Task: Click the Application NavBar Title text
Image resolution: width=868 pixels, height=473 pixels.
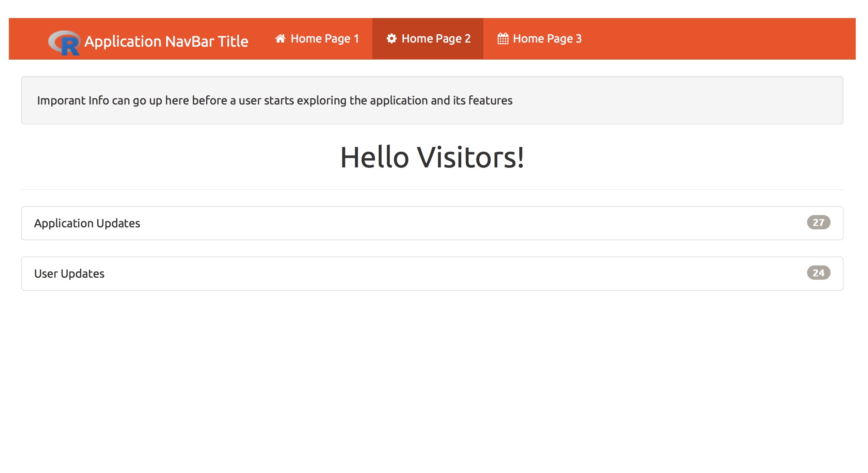Action: click(166, 42)
